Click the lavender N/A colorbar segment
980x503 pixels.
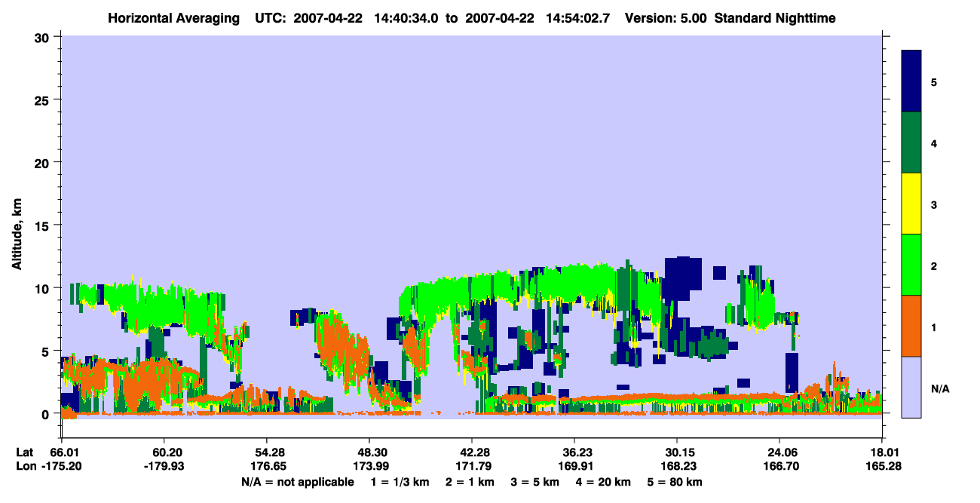[x=911, y=386]
